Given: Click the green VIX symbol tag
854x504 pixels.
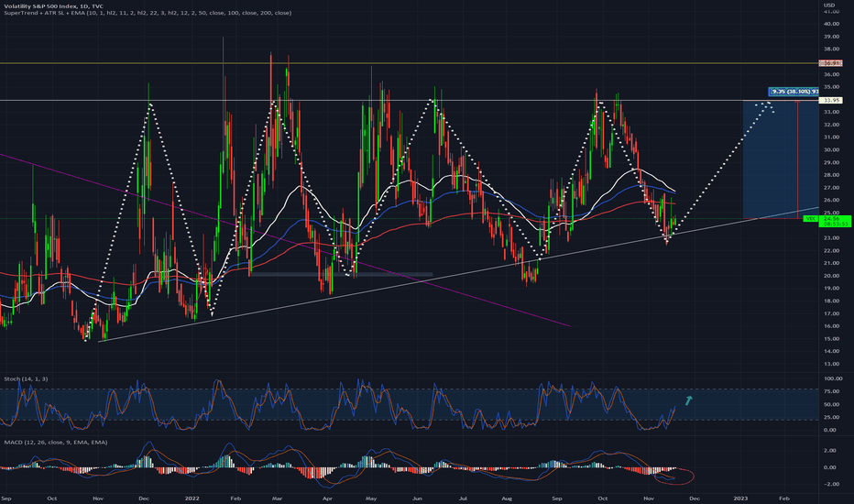Looking at the screenshot, I should pyautogui.click(x=811, y=218).
